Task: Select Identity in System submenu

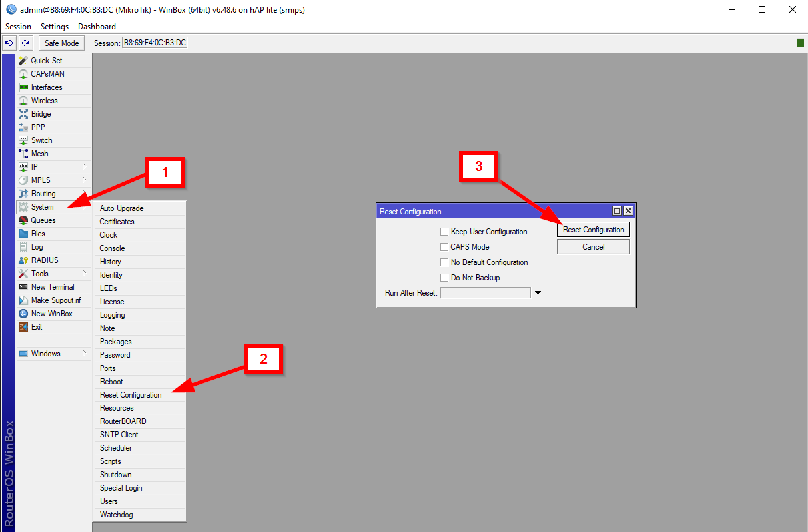Action: click(139, 275)
